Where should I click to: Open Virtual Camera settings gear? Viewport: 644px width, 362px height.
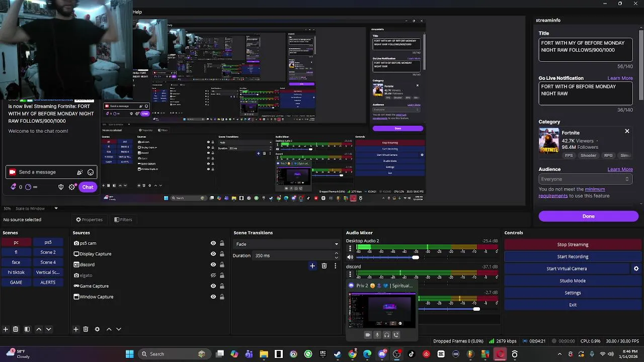pyautogui.click(x=636, y=268)
